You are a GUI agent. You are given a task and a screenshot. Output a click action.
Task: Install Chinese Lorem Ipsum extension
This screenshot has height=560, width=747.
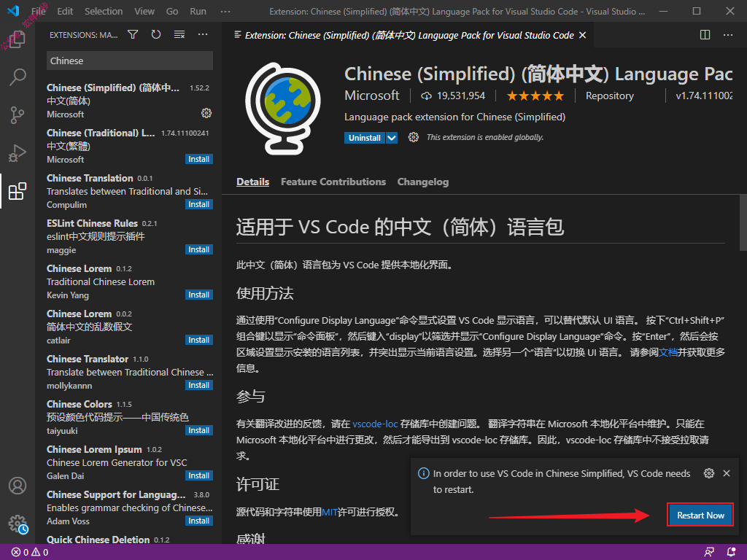click(198, 475)
